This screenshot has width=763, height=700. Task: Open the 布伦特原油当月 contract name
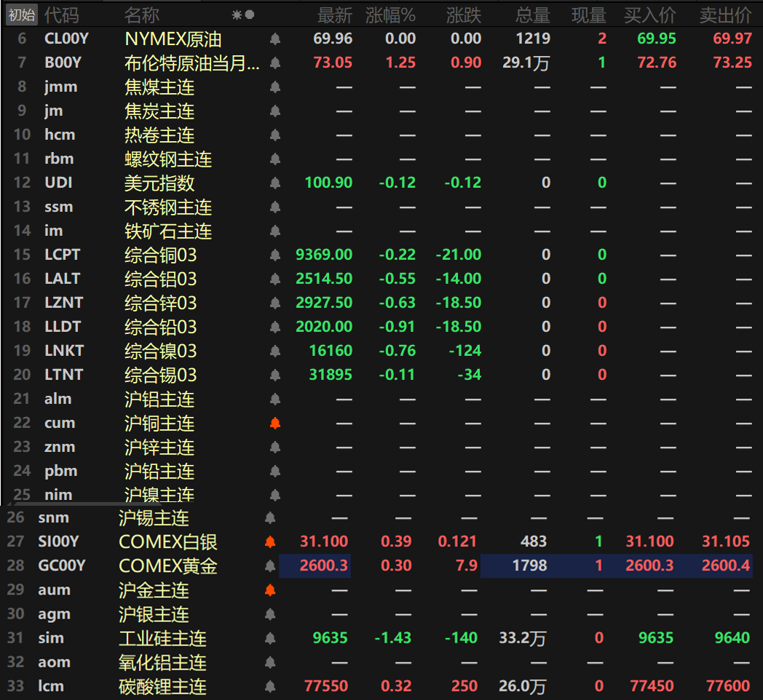(191, 63)
